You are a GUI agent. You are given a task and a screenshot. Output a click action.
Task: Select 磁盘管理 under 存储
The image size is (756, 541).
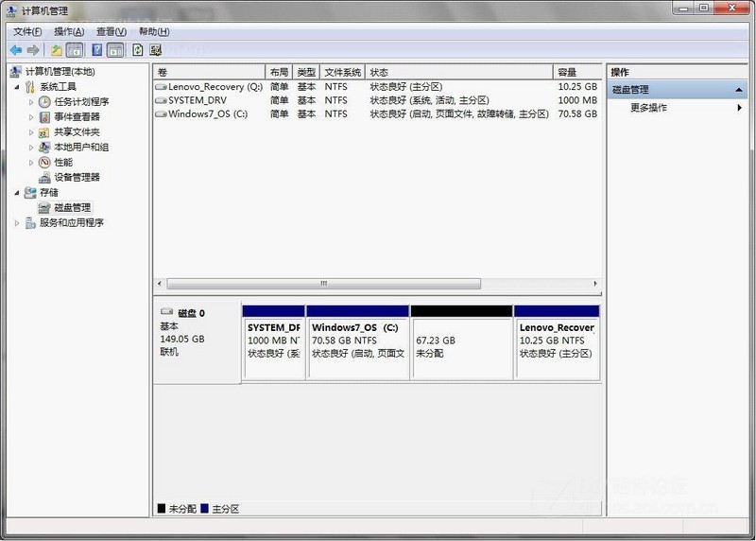(72, 207)
